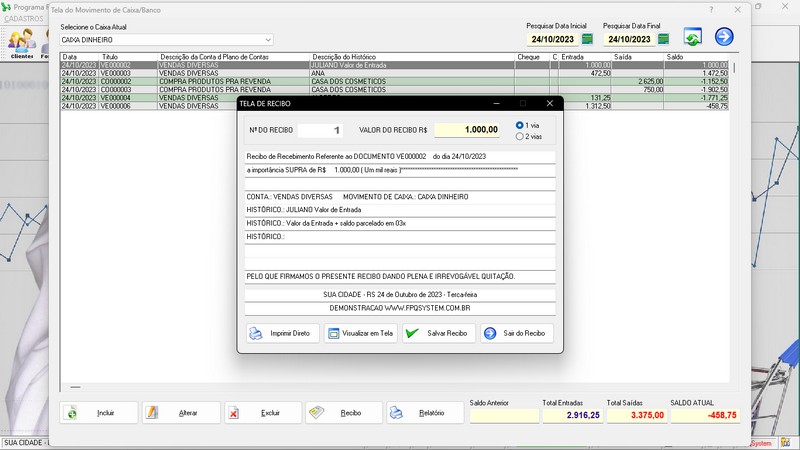
Task: Select the 1 via radio option
Action: point(519,125)
